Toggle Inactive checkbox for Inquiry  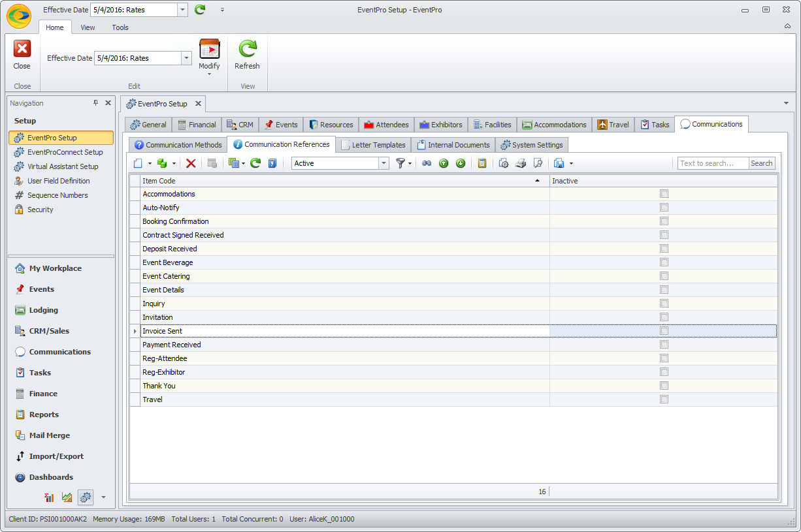pyautogui.click(x=664, y=304)
